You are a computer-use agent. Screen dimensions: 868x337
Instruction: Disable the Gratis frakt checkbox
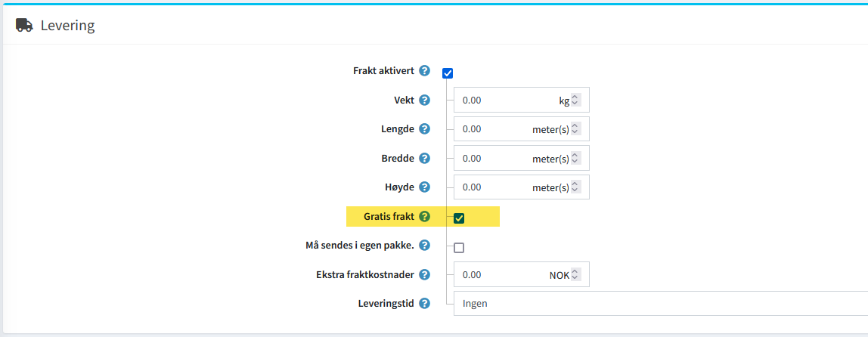click(x=459, y=218)
